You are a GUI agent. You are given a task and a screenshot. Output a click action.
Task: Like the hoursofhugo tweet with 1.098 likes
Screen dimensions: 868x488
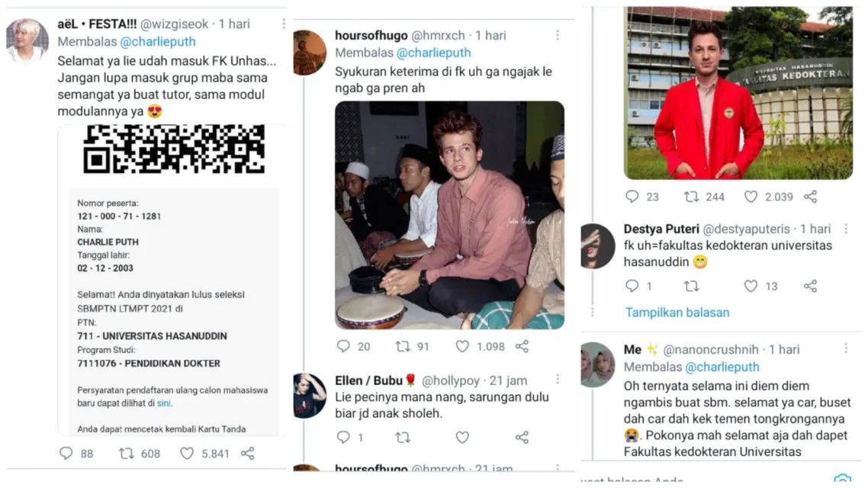click(x=462, y=346)
